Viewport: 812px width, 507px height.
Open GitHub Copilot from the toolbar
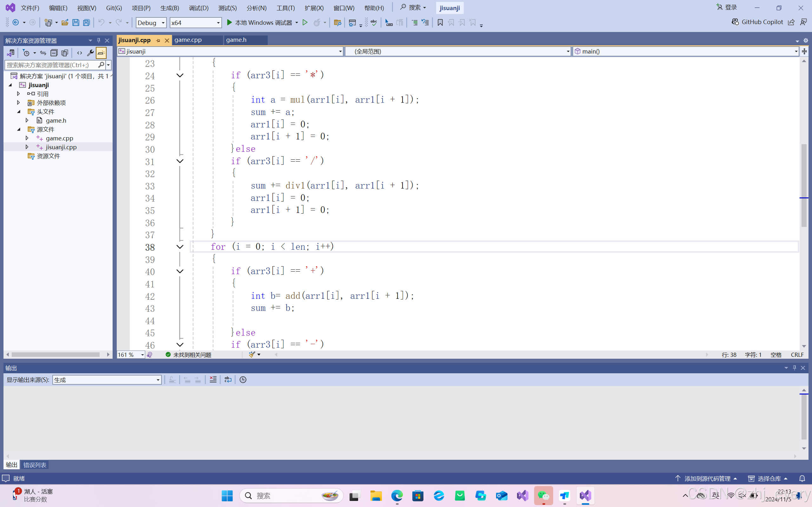[757, 22]
